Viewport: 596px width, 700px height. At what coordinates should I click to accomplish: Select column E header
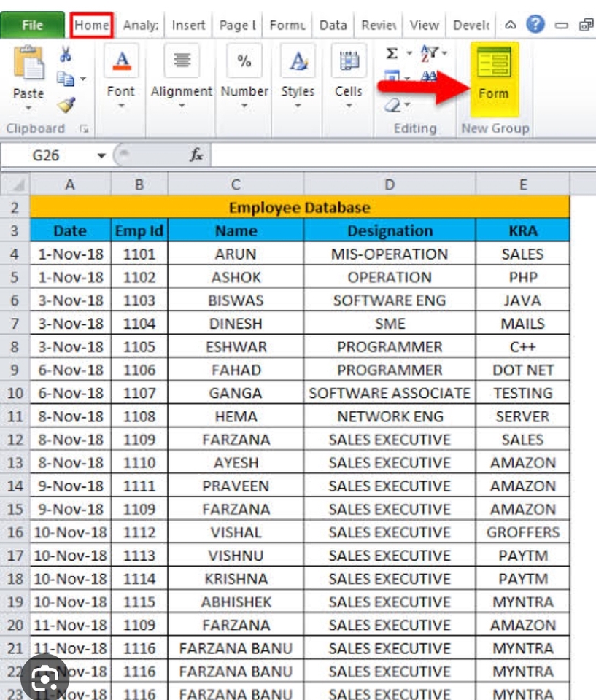coord(523,184)
